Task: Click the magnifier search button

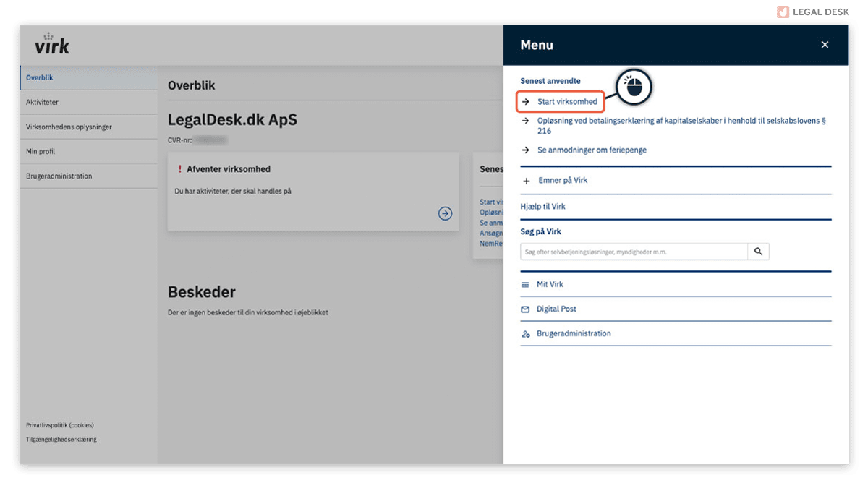Action: (x=758, y=252)
